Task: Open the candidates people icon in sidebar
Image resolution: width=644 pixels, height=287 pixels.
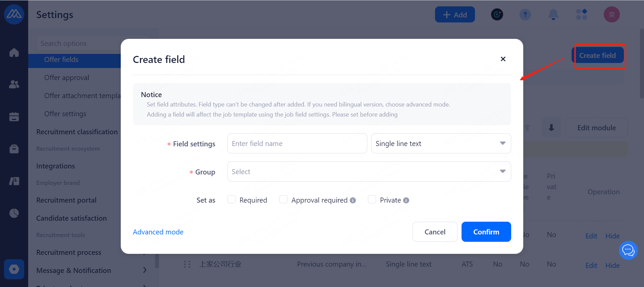Action: point(14,84)
